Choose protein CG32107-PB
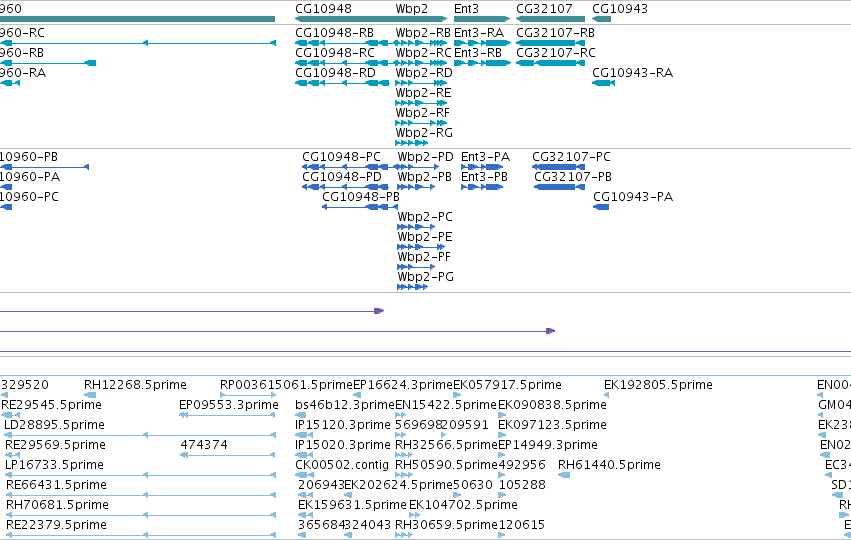This screenshot has height=540, width=851. pos(573,177)
